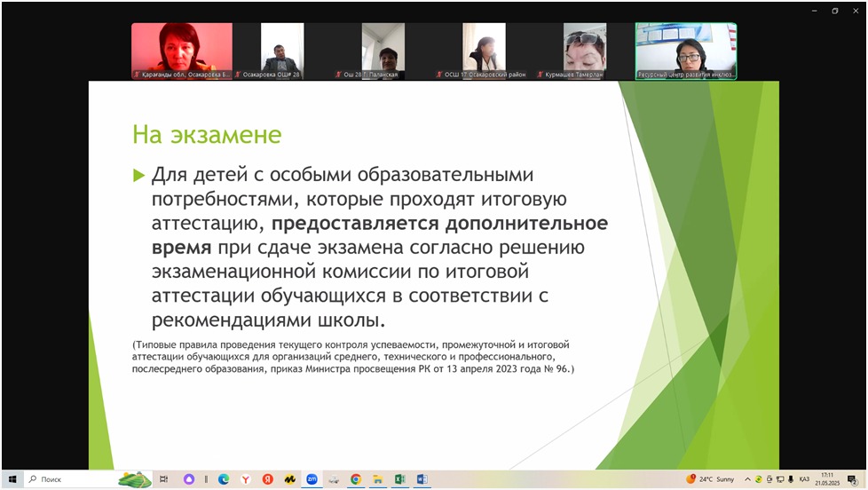Select the Қарағанды обл. Осакаровка participant video
The height and width of the screenshot is (490, 868).
pos(182,51)
